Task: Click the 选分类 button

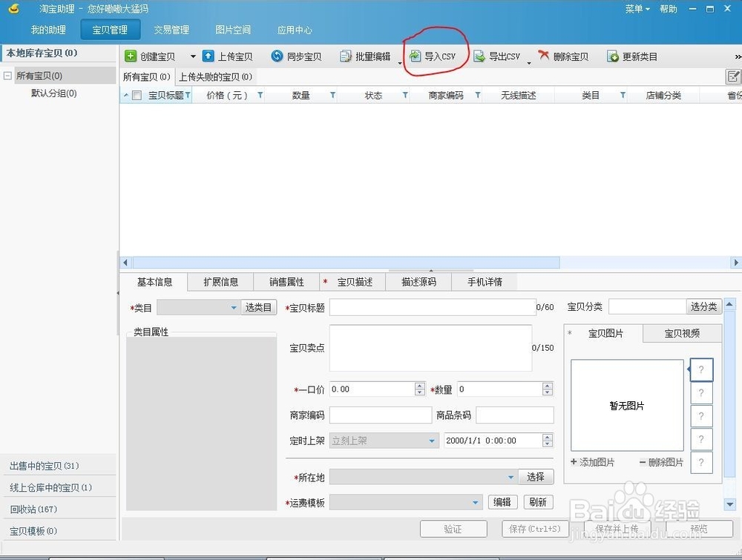Action: coord(703,306)
